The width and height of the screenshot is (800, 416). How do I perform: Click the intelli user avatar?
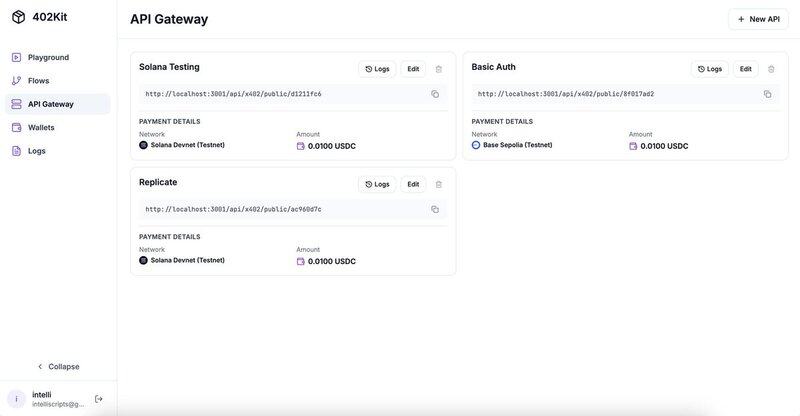16,399
